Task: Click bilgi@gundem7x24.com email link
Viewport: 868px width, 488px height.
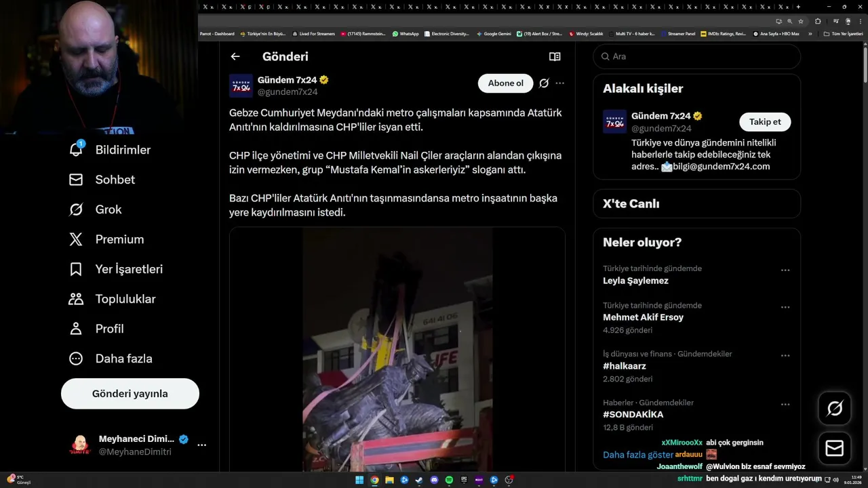Action: [x=721, y=167]
